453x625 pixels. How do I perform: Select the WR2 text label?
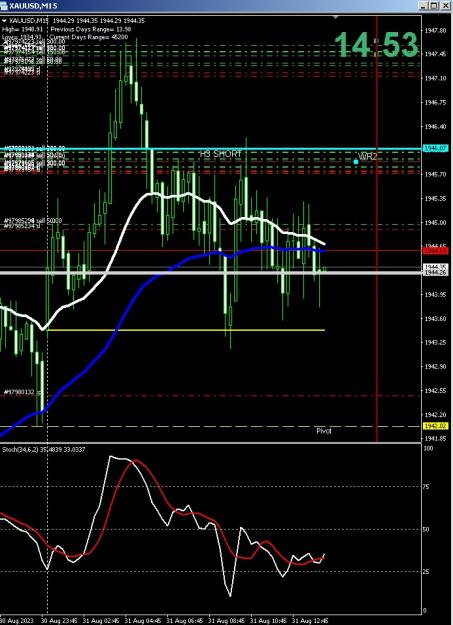tap(367, 156)
